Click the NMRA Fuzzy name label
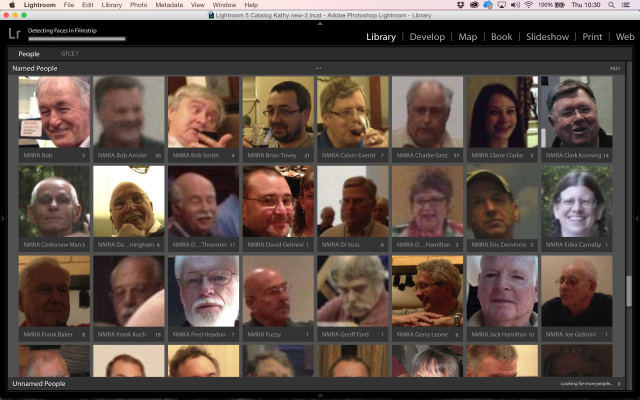Image resolution: width=640 pixels, height=400 pixels. point(264,334)
